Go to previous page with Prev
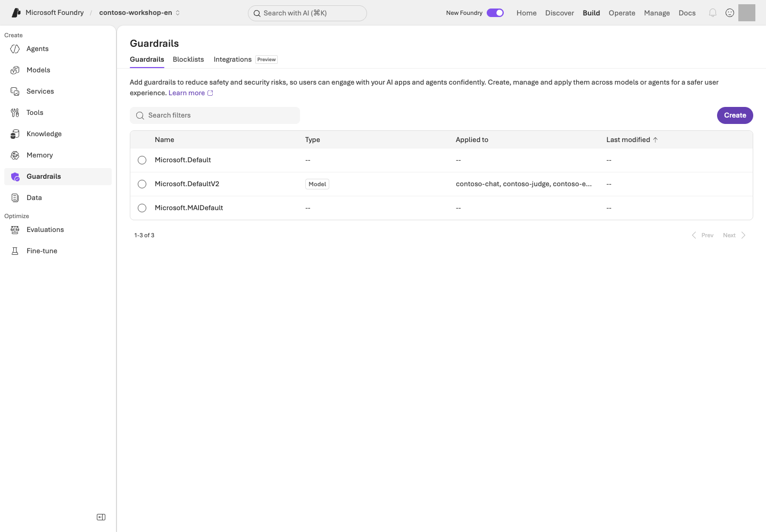Screen dimensions: 766x532 coord(703,235)
